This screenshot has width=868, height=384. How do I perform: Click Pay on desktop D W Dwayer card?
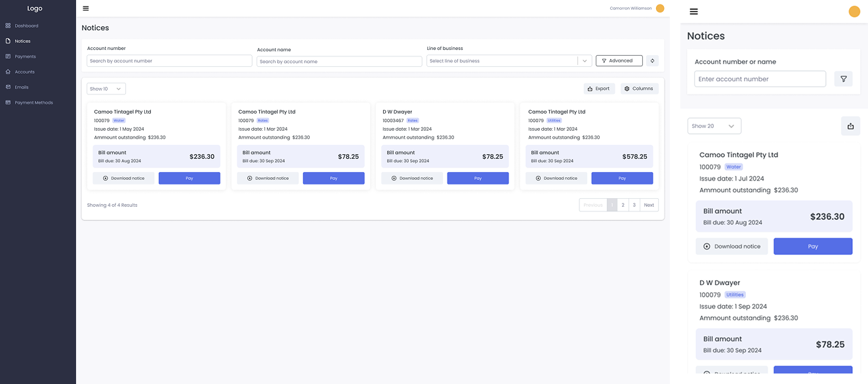(x=478, y=179)
